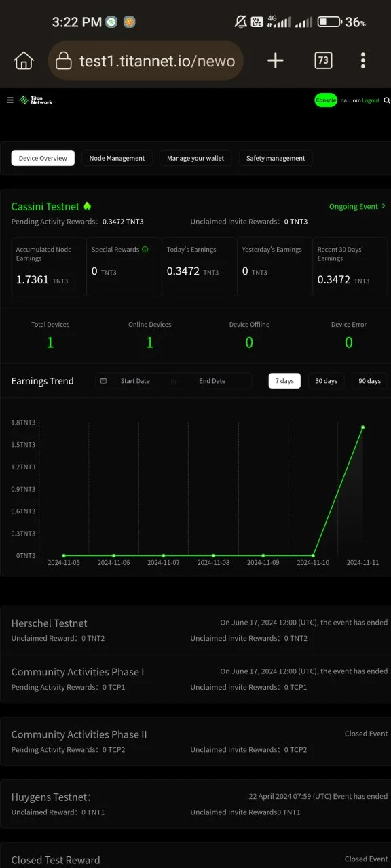The image size is (391, 868).
Task: Click the calendar icon in date range
Action: 103,381
